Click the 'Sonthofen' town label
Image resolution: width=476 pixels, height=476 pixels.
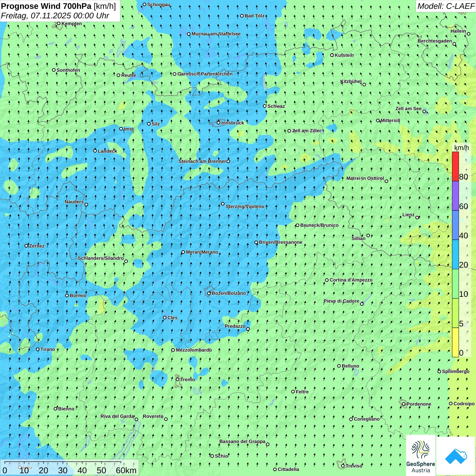(68, 70)
